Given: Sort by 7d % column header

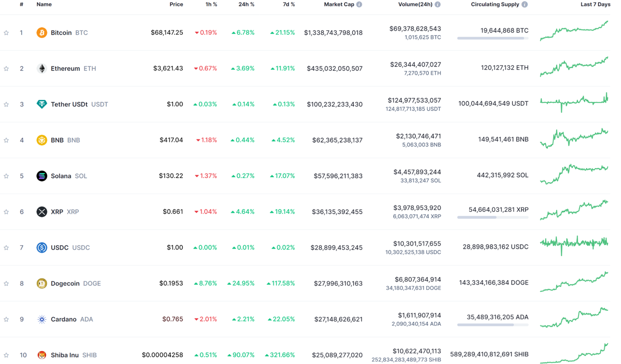Looking at the screenshot, I should [x=289, y=5].
